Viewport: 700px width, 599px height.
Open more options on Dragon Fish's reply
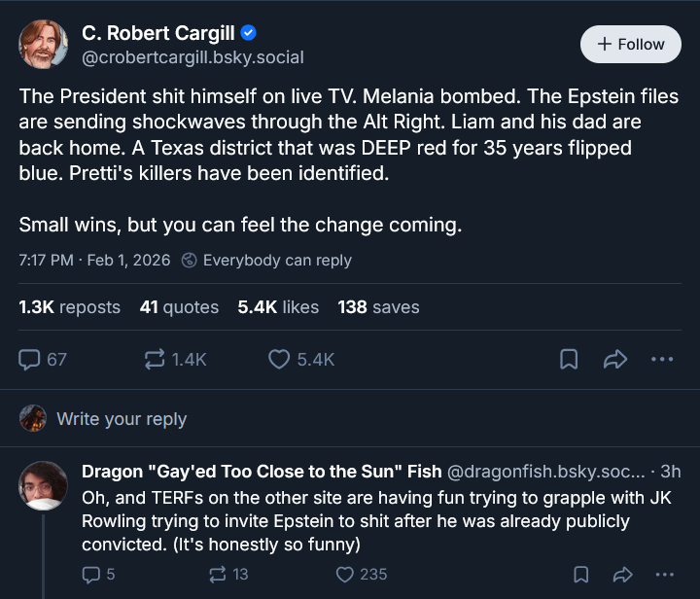(665, 574)
